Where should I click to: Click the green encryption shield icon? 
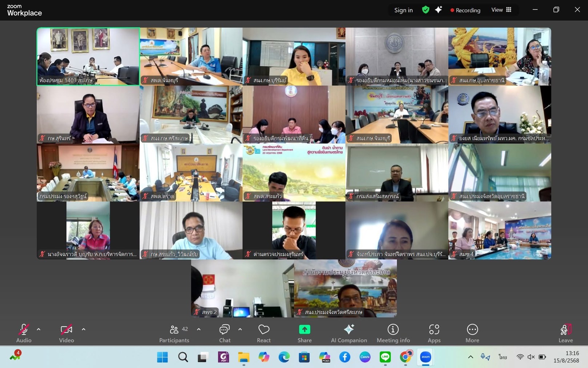[426, 10]
